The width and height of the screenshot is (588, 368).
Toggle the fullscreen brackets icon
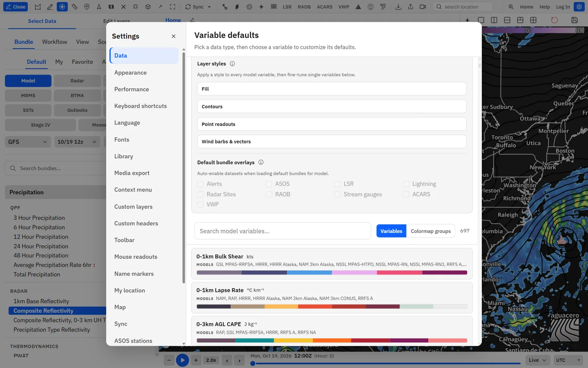click(172, 7)
